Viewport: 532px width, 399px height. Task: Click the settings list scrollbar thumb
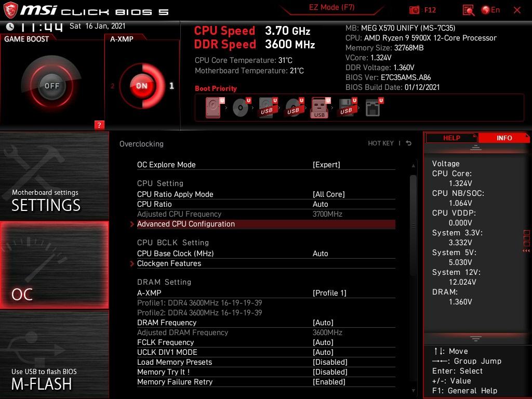pyautogui.click(x=413, y=225)
